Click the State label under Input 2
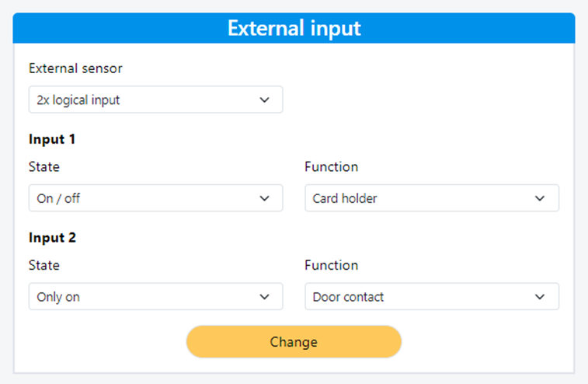 click(x=44, y=265)
